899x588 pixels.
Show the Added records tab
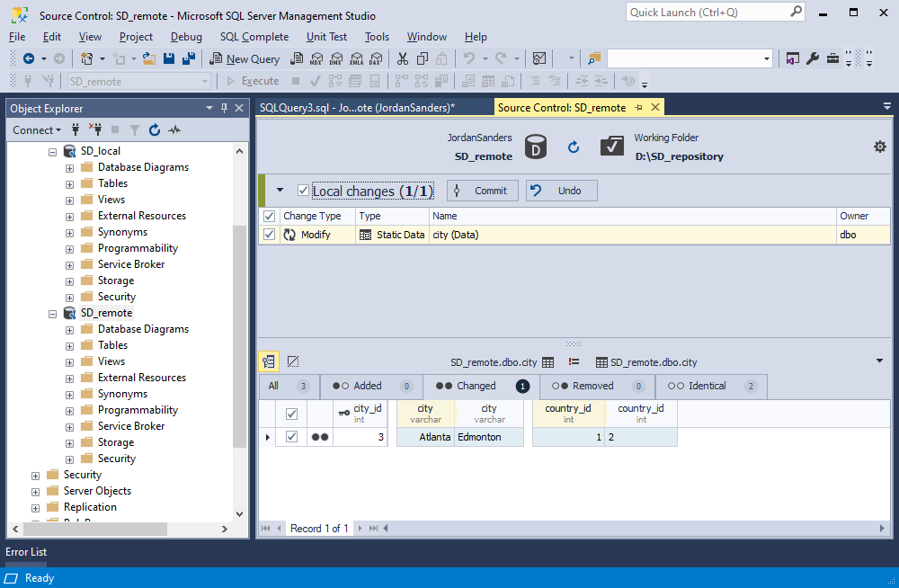click(371, 386)
